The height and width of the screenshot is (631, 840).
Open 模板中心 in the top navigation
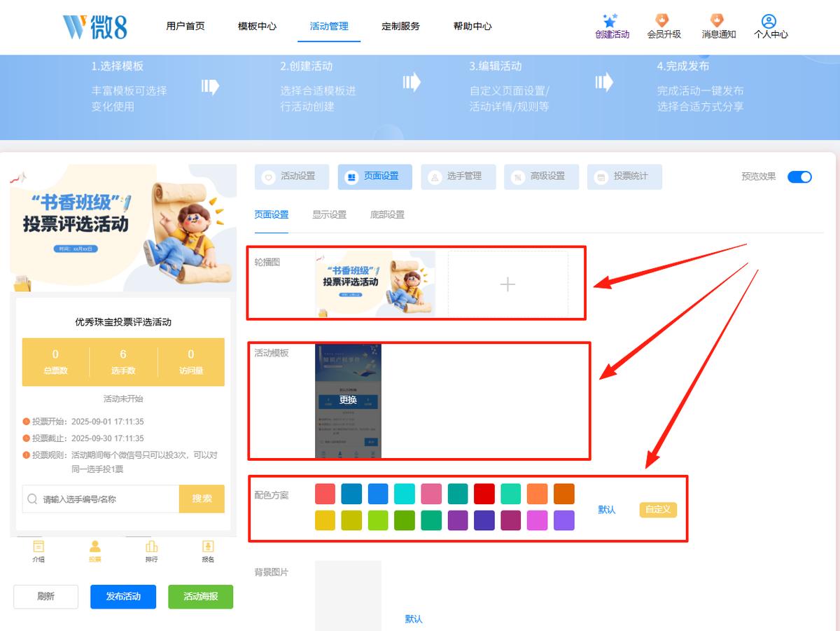tap(257, 27)
